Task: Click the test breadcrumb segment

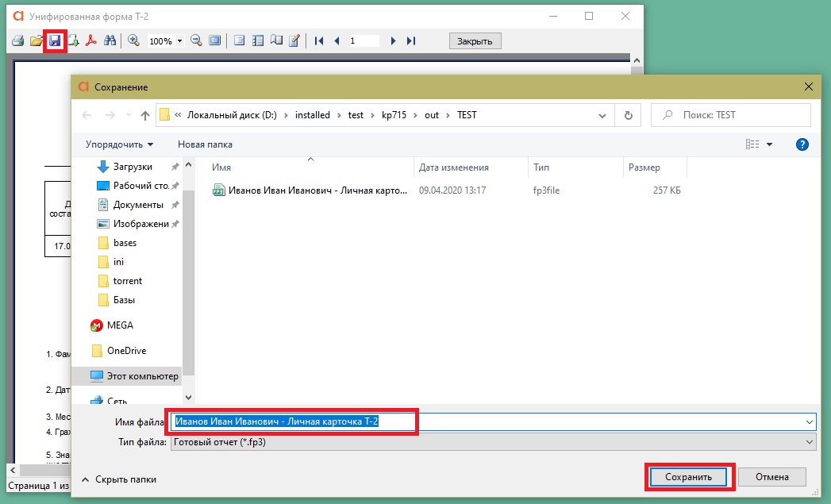Action: [356, 115]
